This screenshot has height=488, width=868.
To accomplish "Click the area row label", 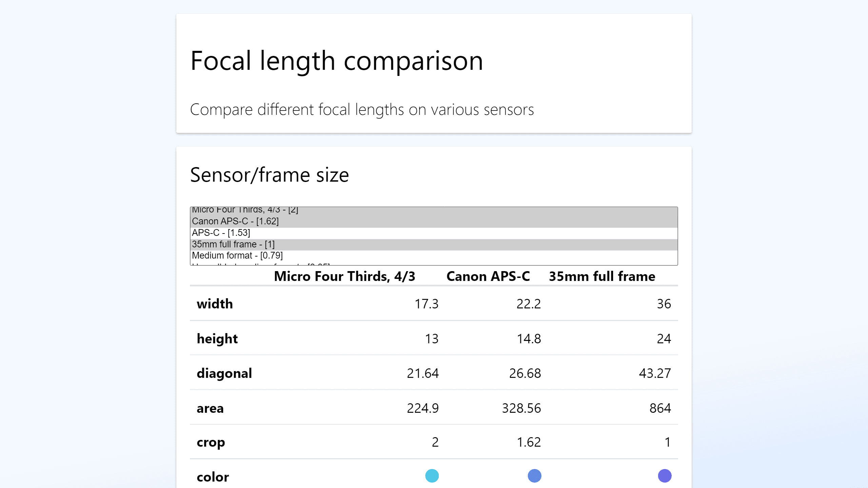I will coord(210,408).
